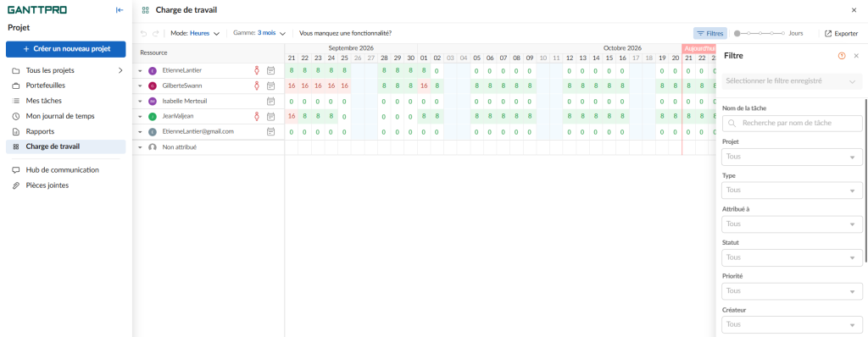
Task: Expand the Isabelle Merteuil resource row
Action: [140, 102]
